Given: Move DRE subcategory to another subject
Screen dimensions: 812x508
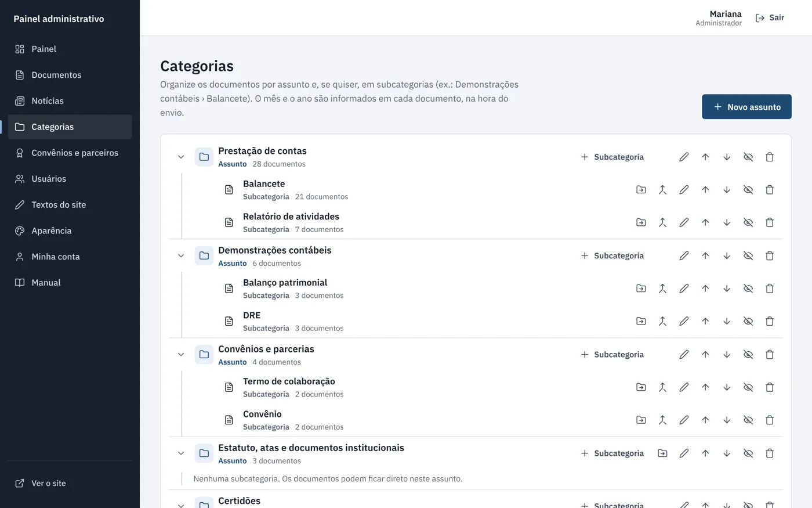Looking at the screenshot, I should pos(641,321).
